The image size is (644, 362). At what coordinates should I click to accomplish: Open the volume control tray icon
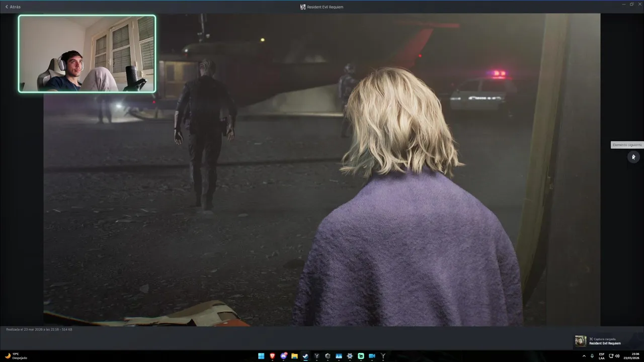point(617,356)
